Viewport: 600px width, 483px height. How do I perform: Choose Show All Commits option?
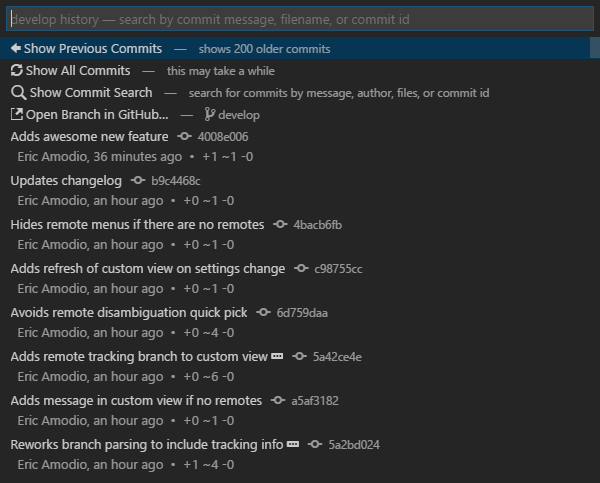pos(78,71)
